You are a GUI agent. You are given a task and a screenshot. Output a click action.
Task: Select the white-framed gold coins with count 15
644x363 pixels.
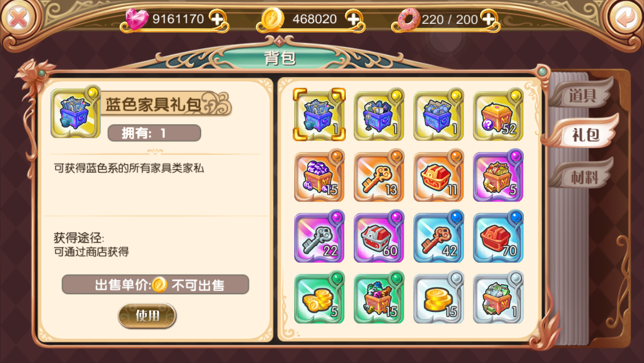[x=438, y=298]
